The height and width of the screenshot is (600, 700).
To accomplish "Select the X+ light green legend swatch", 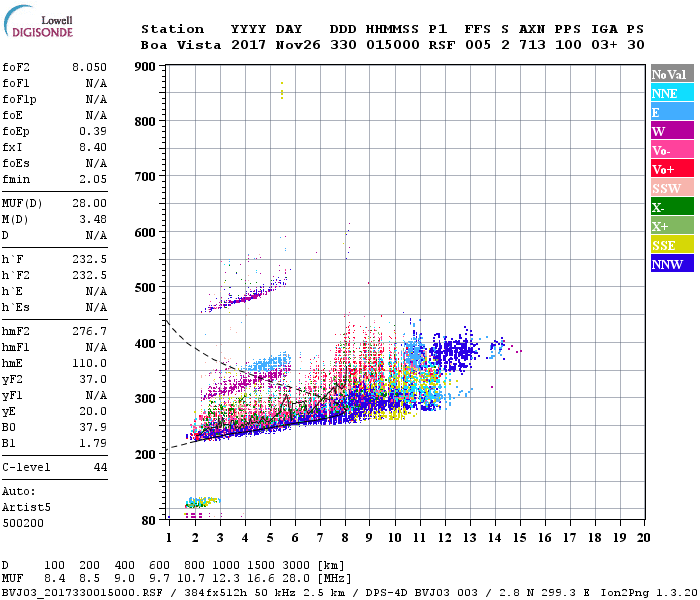I will point(672,225).
